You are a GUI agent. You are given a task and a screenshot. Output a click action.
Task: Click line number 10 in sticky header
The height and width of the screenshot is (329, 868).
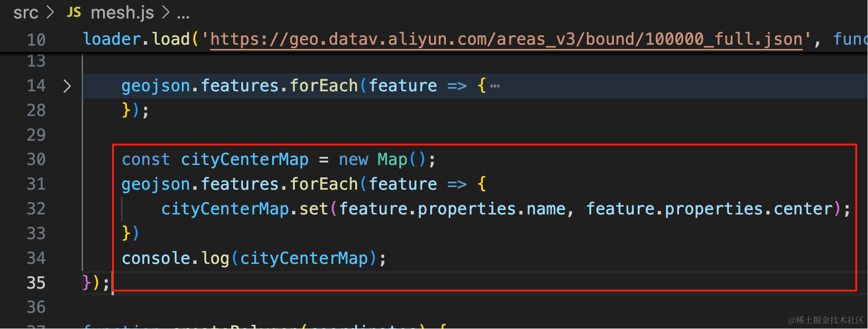(36, 39)
